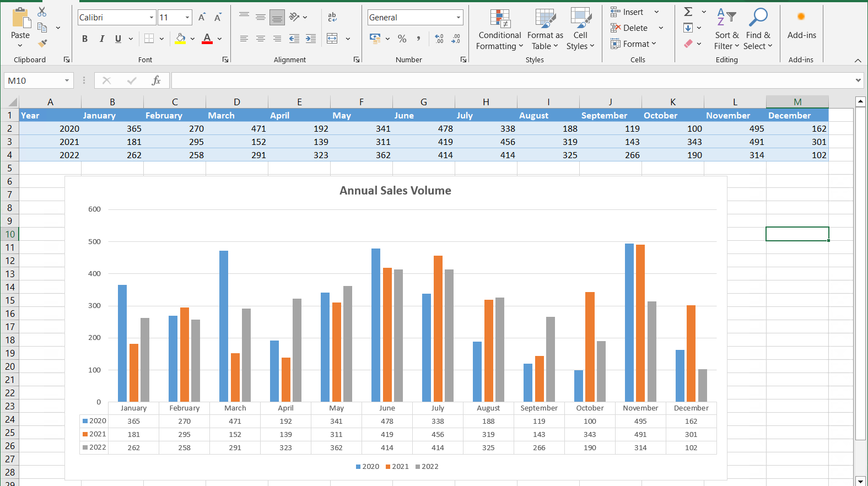
Task: Click Insert Function fx button
Action: [x=156, y=80]
